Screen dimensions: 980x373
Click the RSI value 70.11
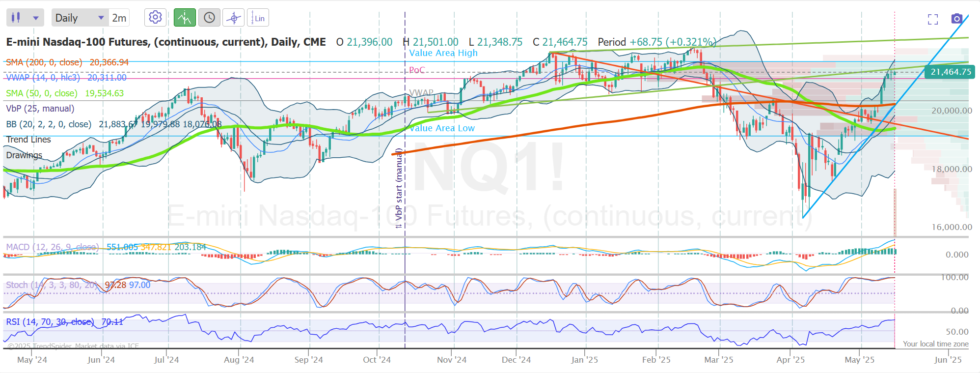point(112,322)
